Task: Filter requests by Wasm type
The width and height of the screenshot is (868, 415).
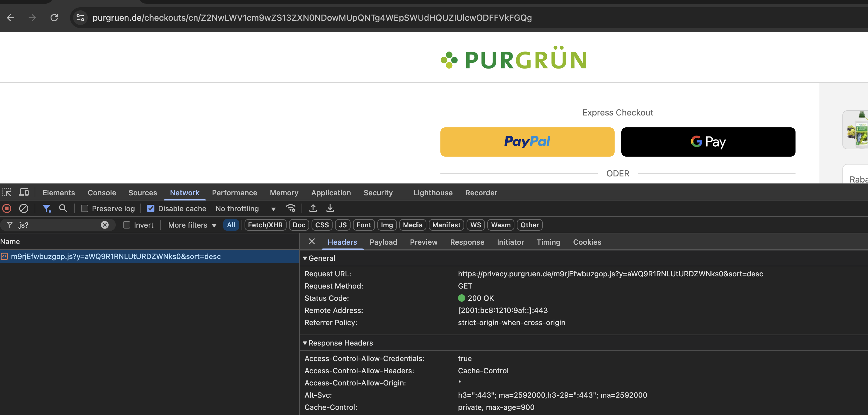Action: pyautogui.click(x=501, y=225)
